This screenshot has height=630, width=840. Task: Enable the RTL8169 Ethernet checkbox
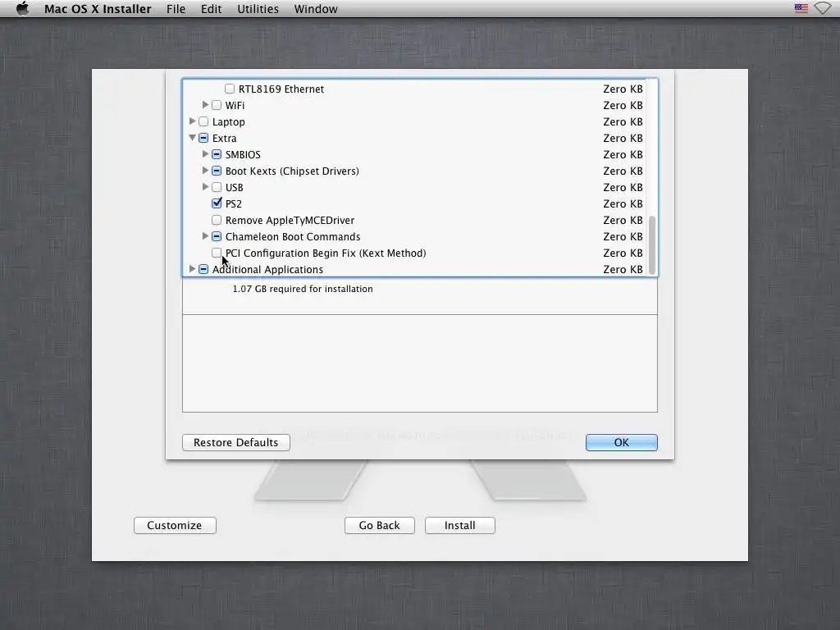point(230,89)
